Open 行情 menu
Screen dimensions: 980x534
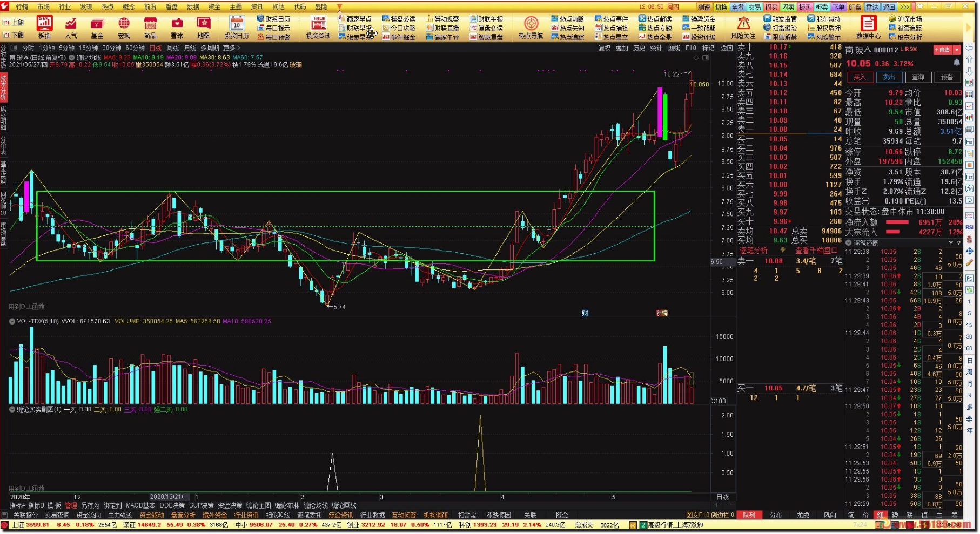pyautogui.click(x=22, y=7)
